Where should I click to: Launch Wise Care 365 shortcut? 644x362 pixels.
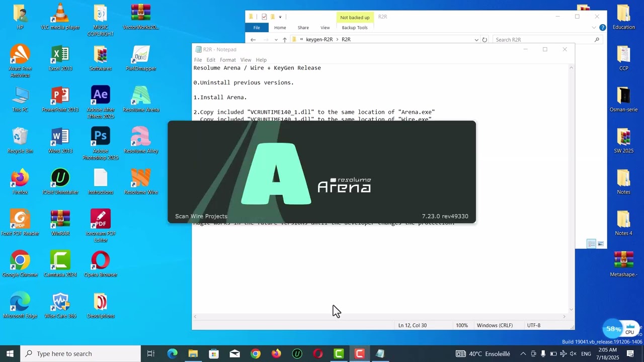click(60, 306)
